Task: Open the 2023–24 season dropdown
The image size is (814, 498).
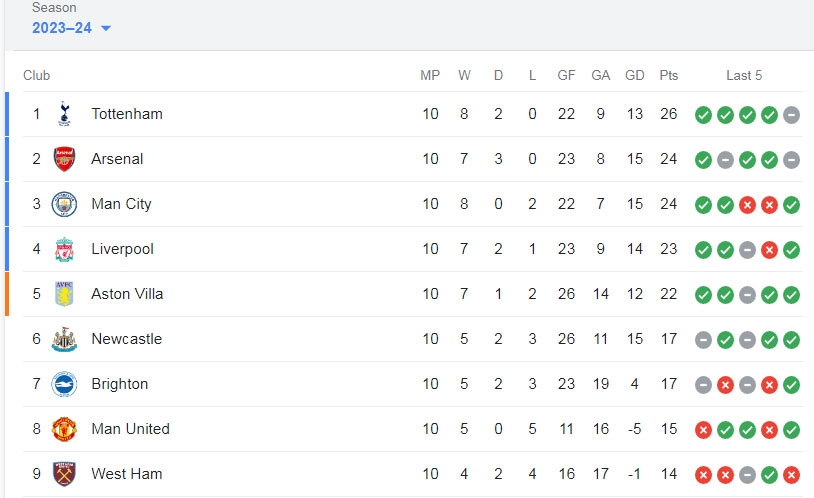Action: [x=71, y=28]
